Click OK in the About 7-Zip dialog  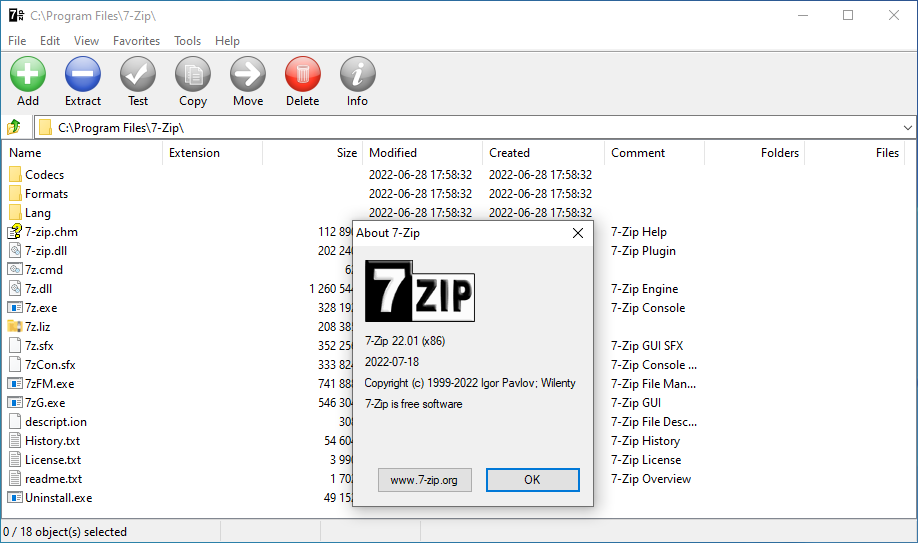[x=533, y=480]
